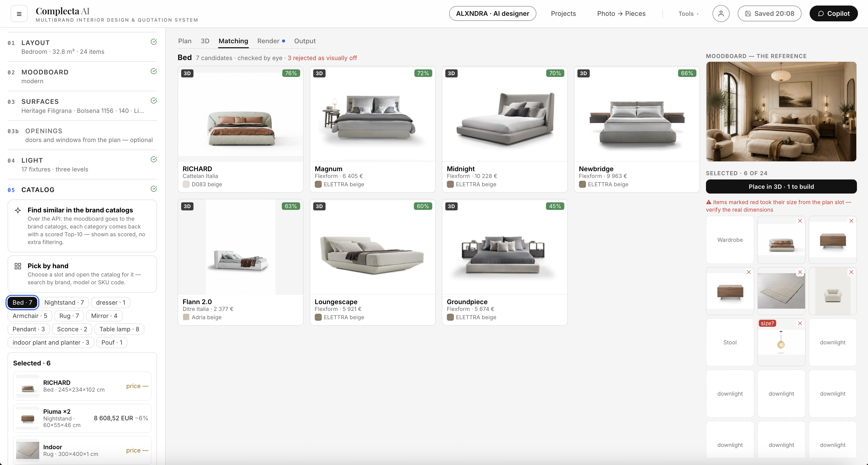Click the 3D badge on the Groundpiece card
868x465 pixels.
[x=451, y=206]
